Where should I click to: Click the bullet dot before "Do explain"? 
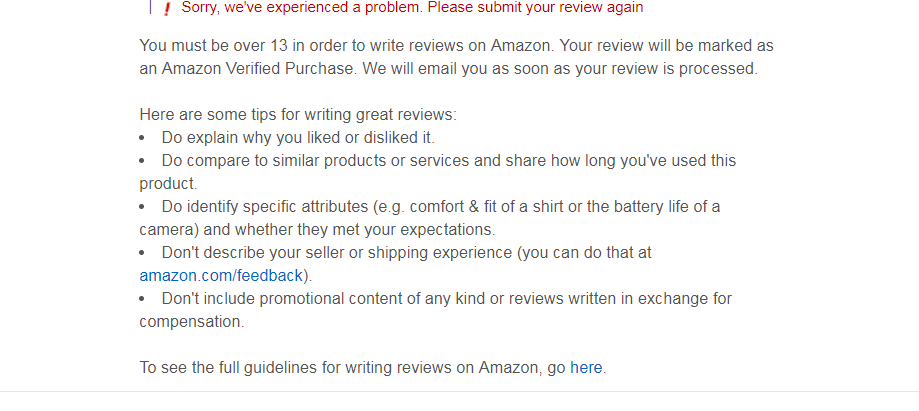tap(142, 138)
